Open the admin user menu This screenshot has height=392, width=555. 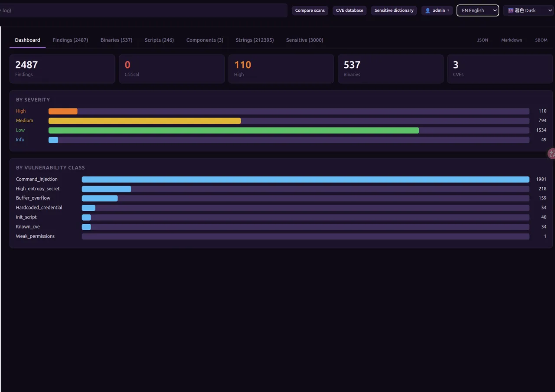click(437, 10)
